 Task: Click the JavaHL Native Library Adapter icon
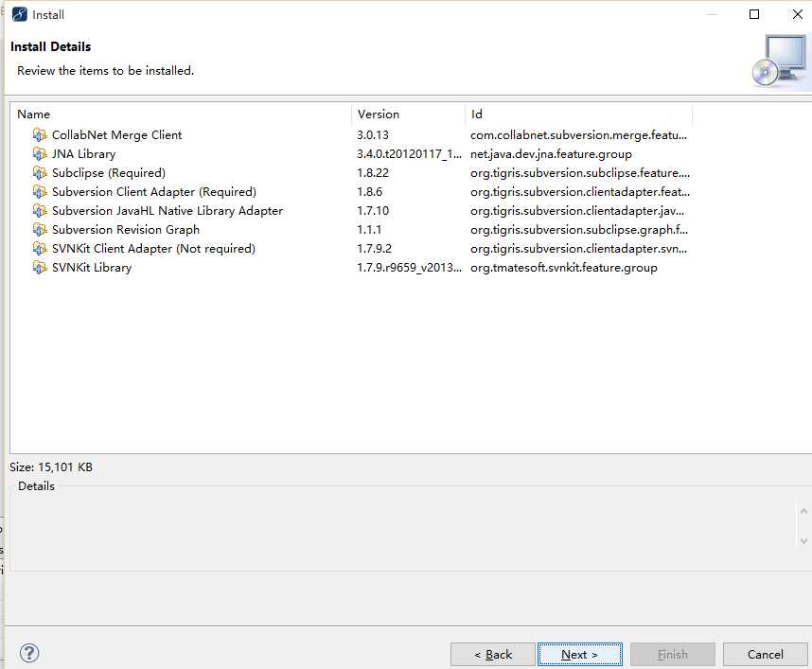[x=40, y=211]
